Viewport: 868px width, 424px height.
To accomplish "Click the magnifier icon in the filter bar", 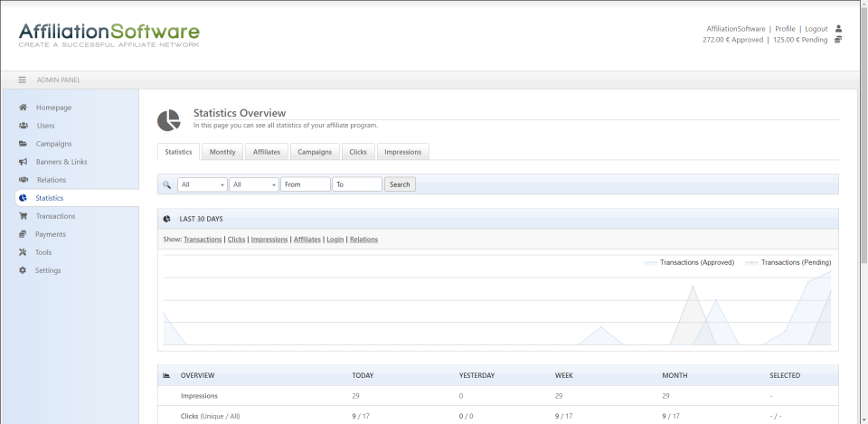I will point(166,184).
